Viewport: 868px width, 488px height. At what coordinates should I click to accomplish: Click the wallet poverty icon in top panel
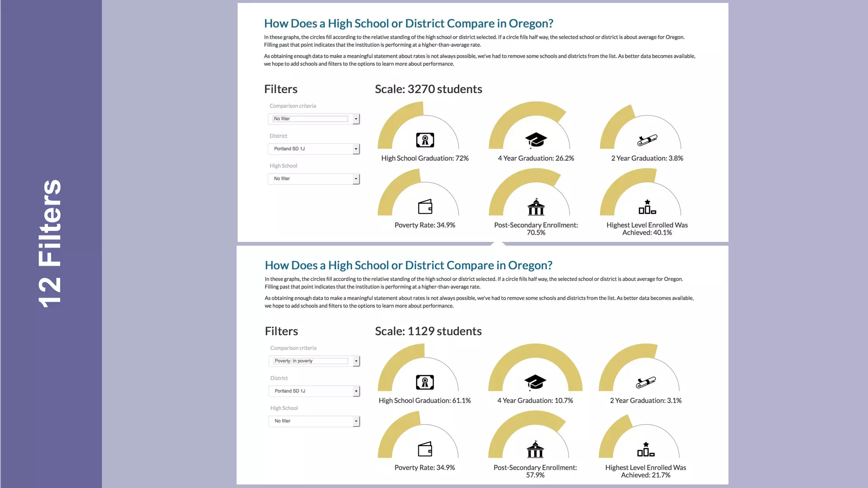click(x=425, y=207)
